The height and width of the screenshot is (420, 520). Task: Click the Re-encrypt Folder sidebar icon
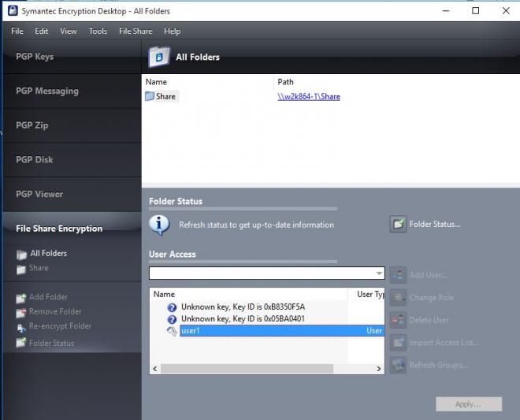tap(21, 328)
